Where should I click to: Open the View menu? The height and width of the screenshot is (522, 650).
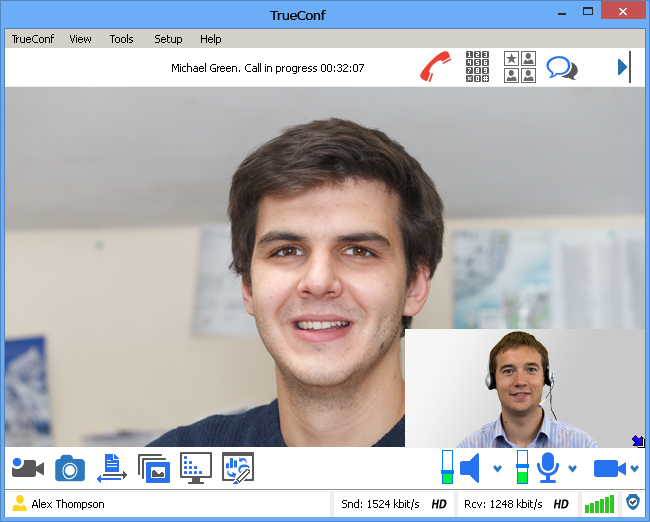click(80, 39)
